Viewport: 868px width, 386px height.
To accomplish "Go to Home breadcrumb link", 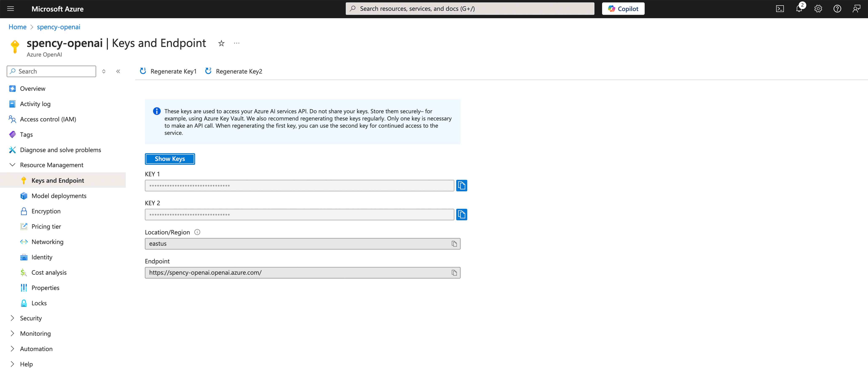I will 17,27.
